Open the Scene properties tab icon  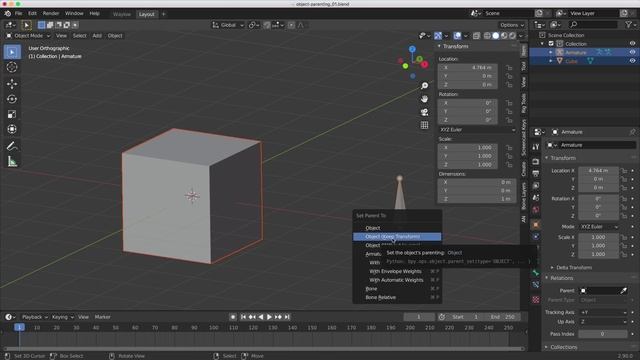536,198
